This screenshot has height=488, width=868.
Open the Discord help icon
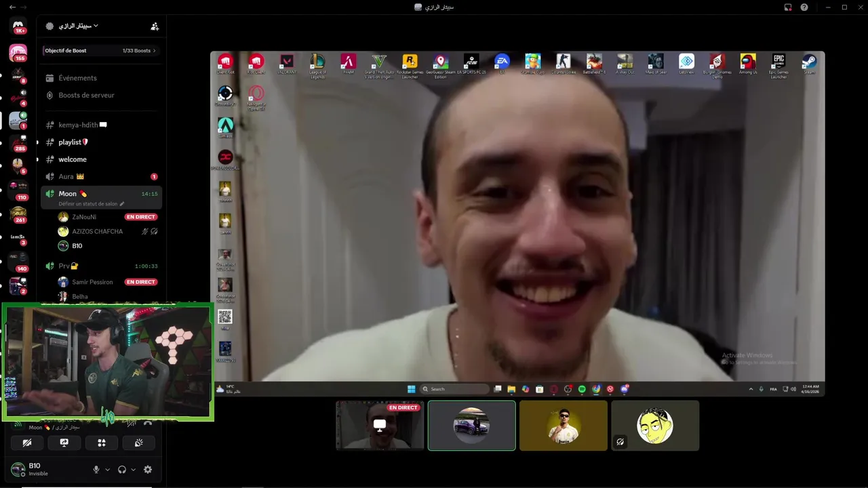click(804, 7)
